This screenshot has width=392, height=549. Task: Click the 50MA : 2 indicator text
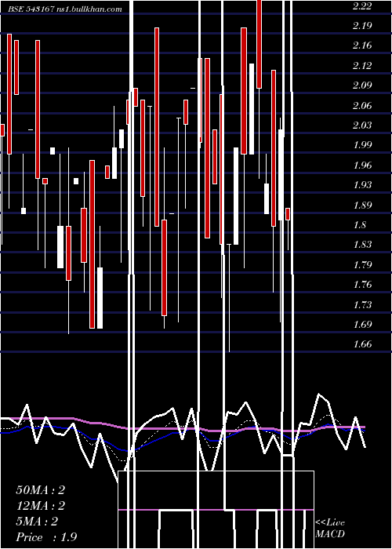[x=41, y=490]
